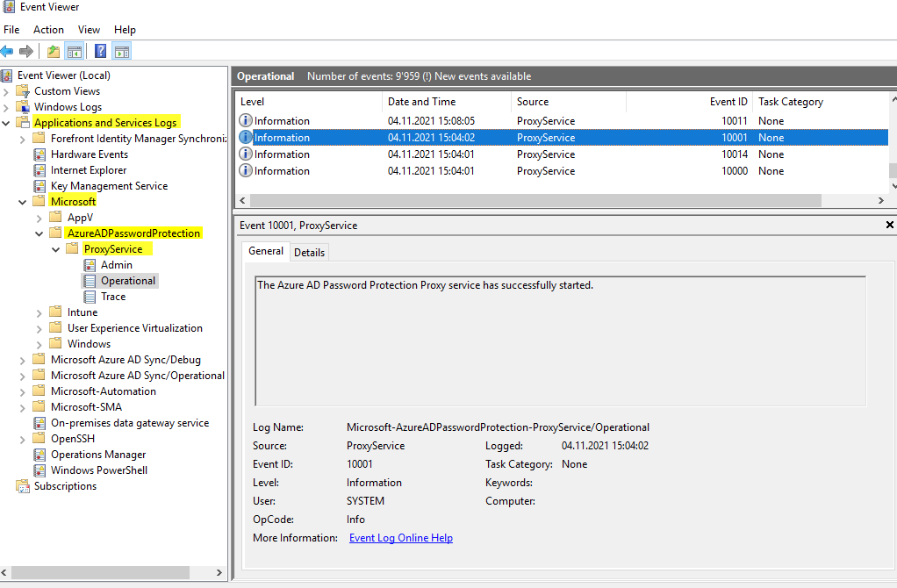
Task: Click the info icon of event 10011 row
Action: pyautogui.click(x=246, y=121)
